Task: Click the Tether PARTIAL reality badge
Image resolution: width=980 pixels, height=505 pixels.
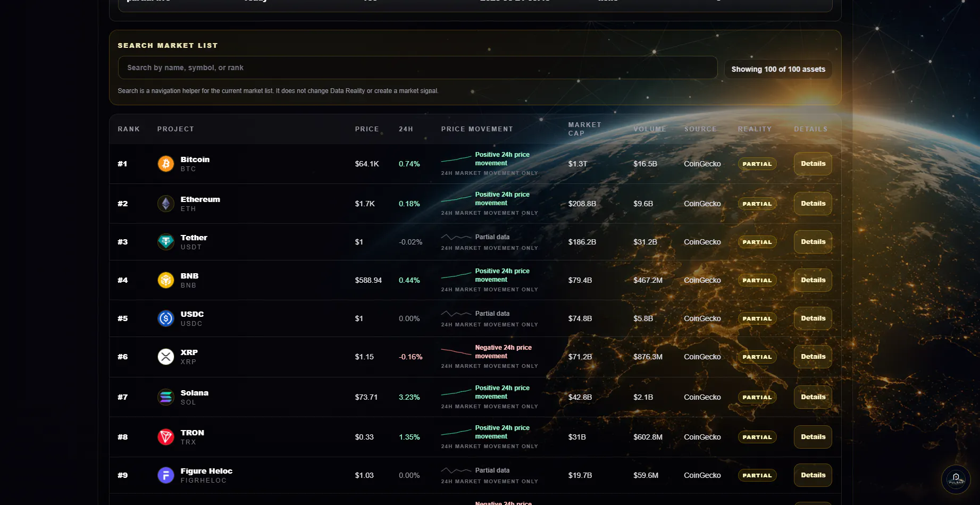Action: click(x=757, y=242)
